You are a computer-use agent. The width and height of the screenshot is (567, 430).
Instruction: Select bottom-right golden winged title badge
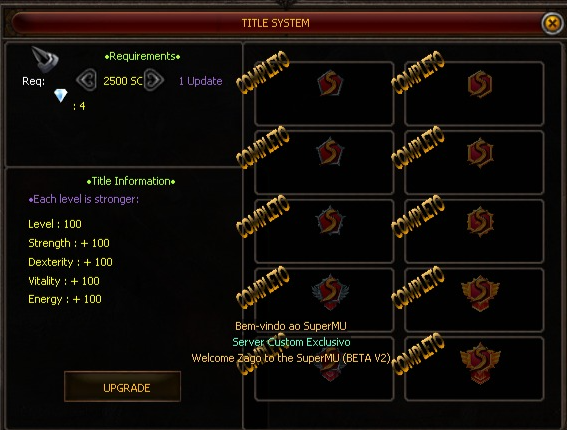coord(480,363)
